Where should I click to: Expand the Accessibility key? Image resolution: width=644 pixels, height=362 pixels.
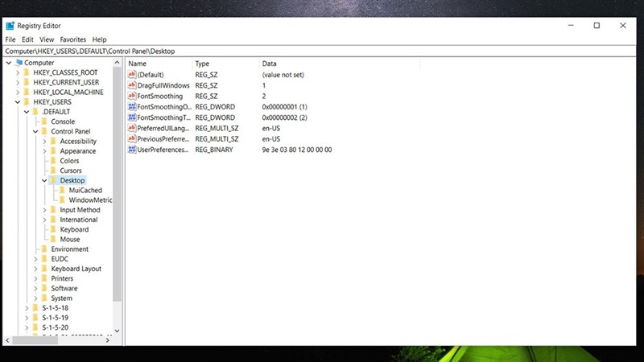(44, 142)
